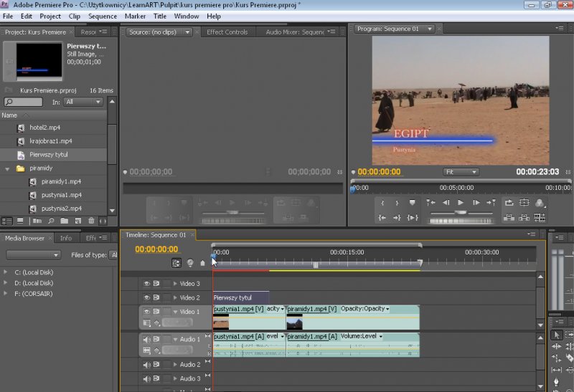Viewport: 574px width, 392px height.
Task: Hide the Video 3 track with eye icon
Action: pyautogui.click(x=146, y=284)
